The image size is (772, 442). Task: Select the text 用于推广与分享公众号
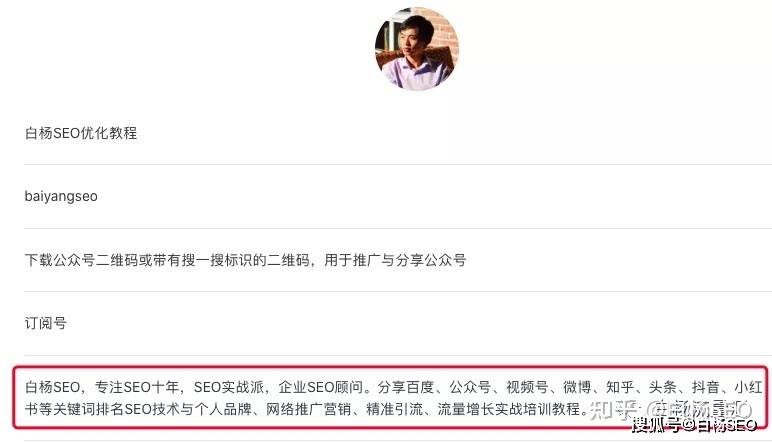click(395, 260)
